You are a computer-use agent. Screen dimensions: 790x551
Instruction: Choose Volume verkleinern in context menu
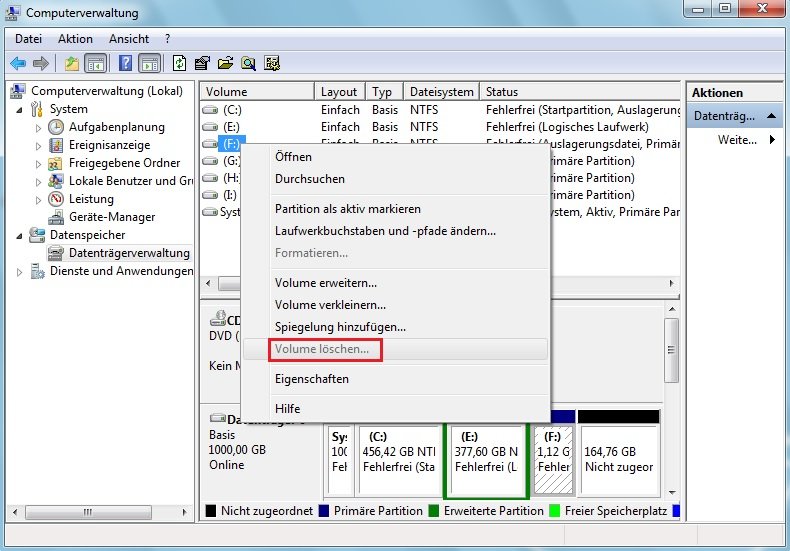pos(396,305)
